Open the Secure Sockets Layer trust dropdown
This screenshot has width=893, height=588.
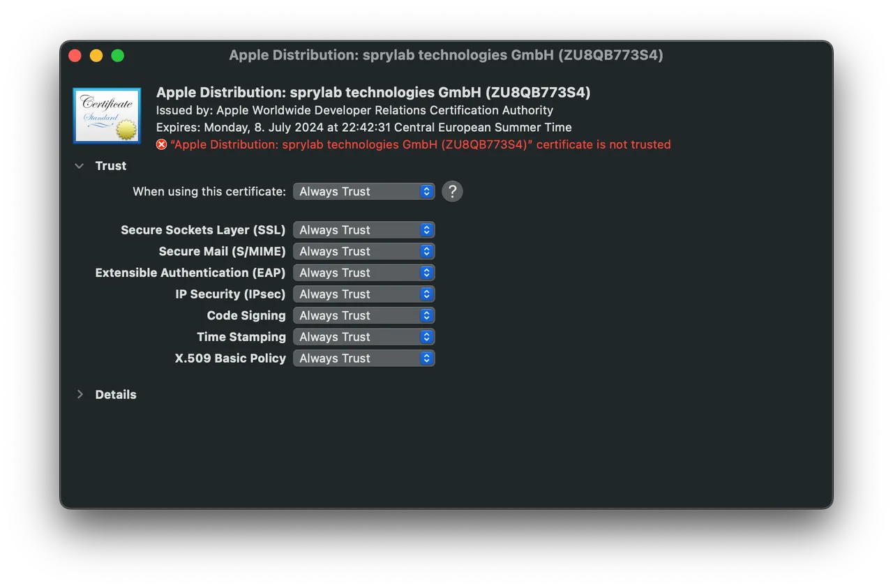pos(363,229)
